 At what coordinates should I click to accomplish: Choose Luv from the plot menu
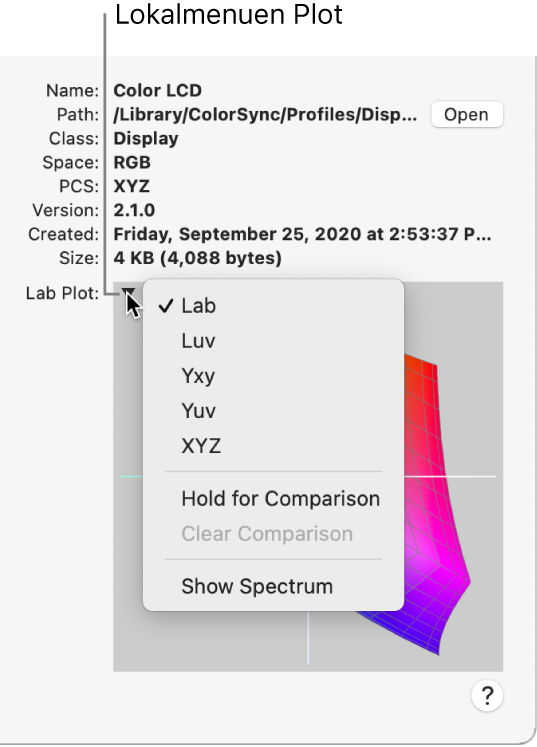coord(273,341)
